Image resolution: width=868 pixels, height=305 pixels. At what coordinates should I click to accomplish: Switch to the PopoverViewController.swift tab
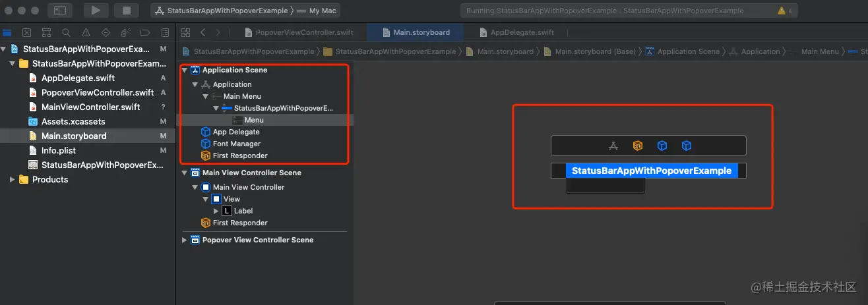click(x=298, y=32)
